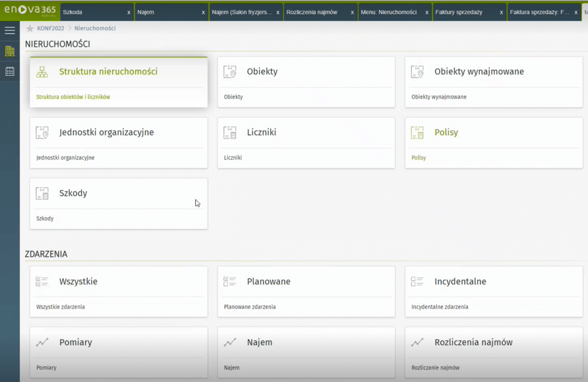Click the Obiekty tile icon
This screenshot has height=382, width=588.
(x=230, y=72)
